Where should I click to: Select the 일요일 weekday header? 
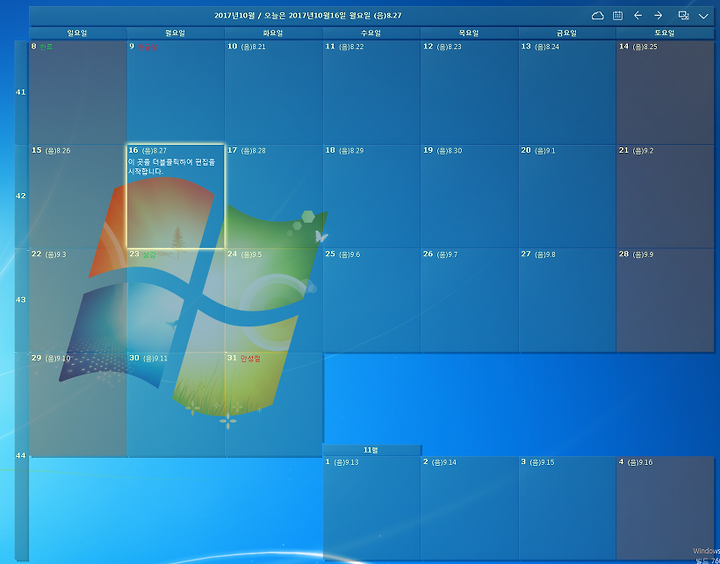78,33
